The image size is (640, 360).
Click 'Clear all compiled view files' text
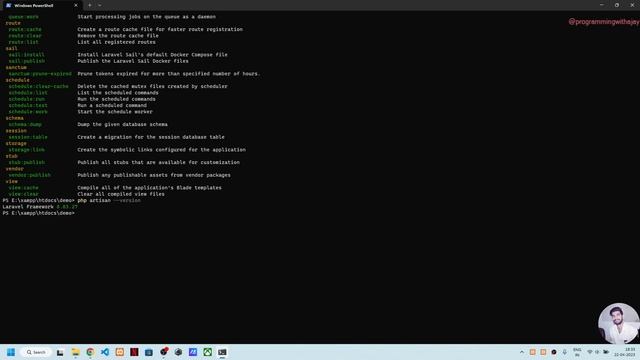click(x=121, y=194)
